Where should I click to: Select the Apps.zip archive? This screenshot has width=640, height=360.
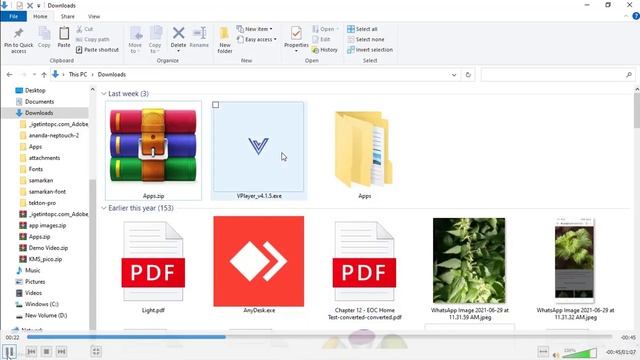pyautogui.click(x=153, y=151)
